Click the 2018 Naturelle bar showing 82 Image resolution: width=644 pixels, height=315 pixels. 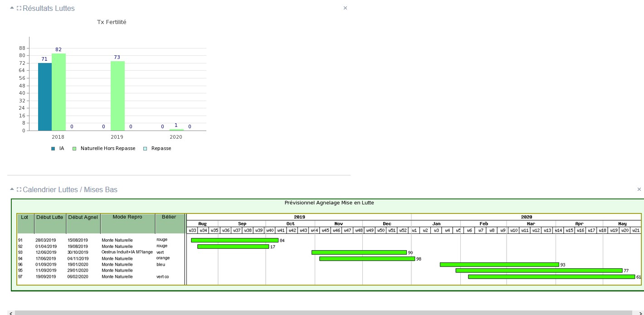click(59, 92)
